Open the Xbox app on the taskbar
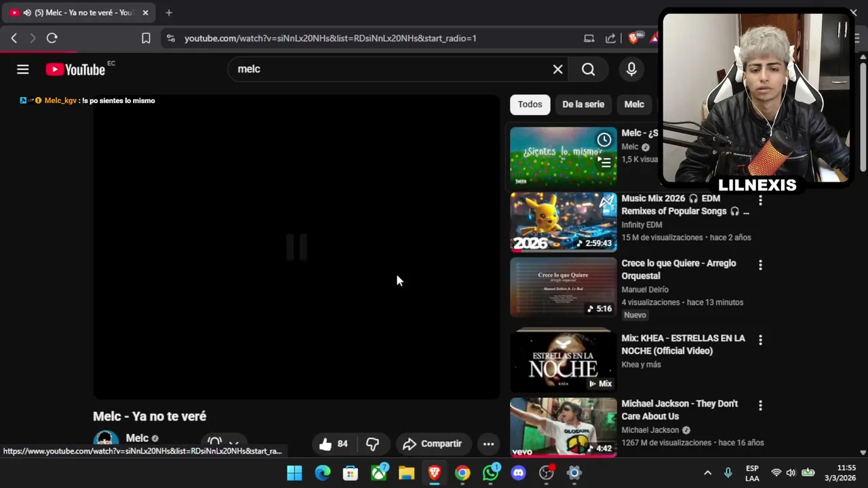Image resolution: width=868 pixels, height=488 pixels. pos(379,472)
